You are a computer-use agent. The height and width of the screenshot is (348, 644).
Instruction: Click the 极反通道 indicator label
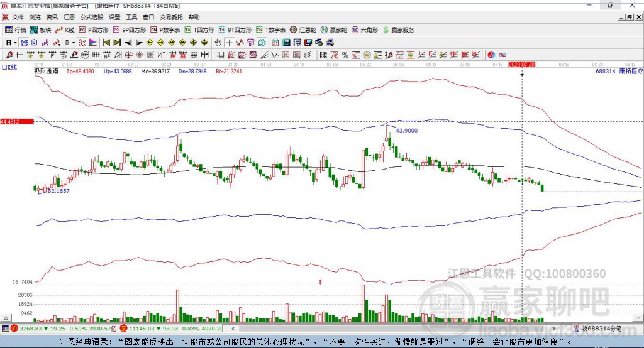point(46,71)
